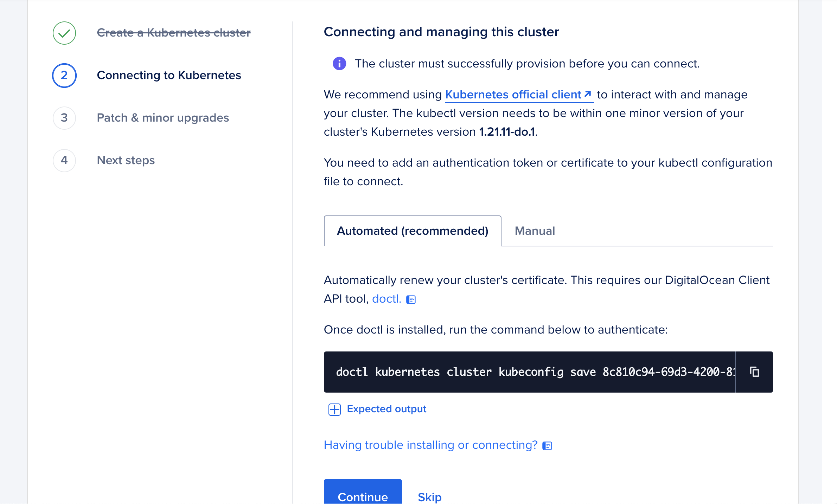Viewport: 837px width, 504px height.
Task: Select step 4 circle icon
Action: coord(64,160)
